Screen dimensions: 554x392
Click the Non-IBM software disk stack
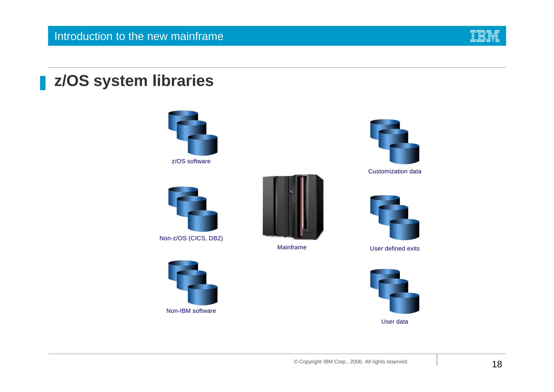(193, 283)
